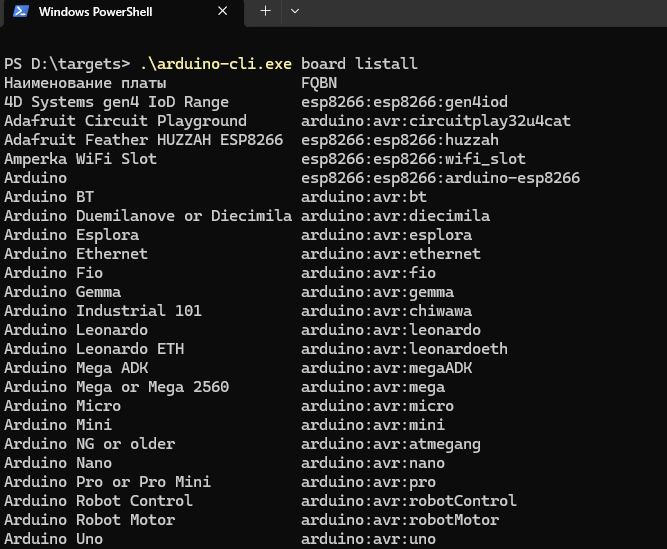Click the Arduino Robot Control board name
667x549 pixels.
pos(98,501)
